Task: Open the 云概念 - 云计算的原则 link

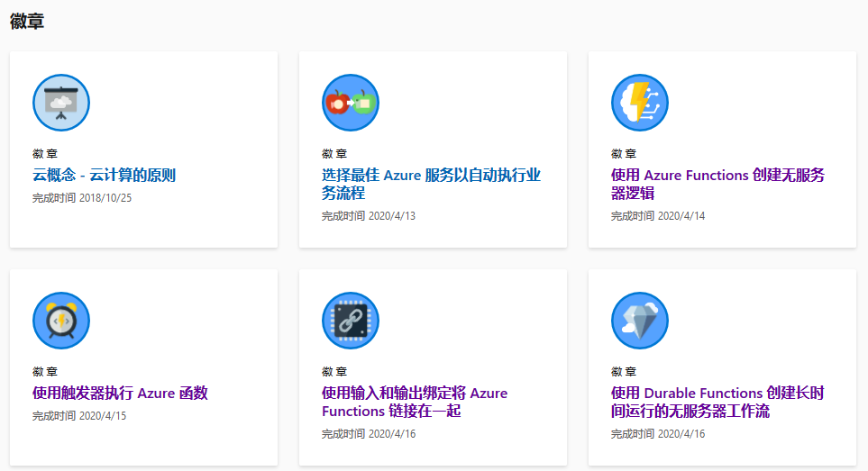Action: point(104,176)
